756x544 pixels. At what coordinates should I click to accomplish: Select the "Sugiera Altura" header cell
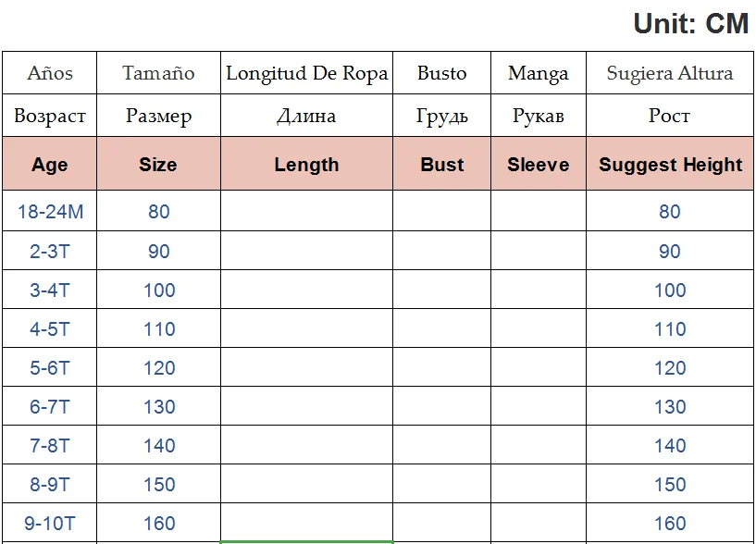(670, 73)
